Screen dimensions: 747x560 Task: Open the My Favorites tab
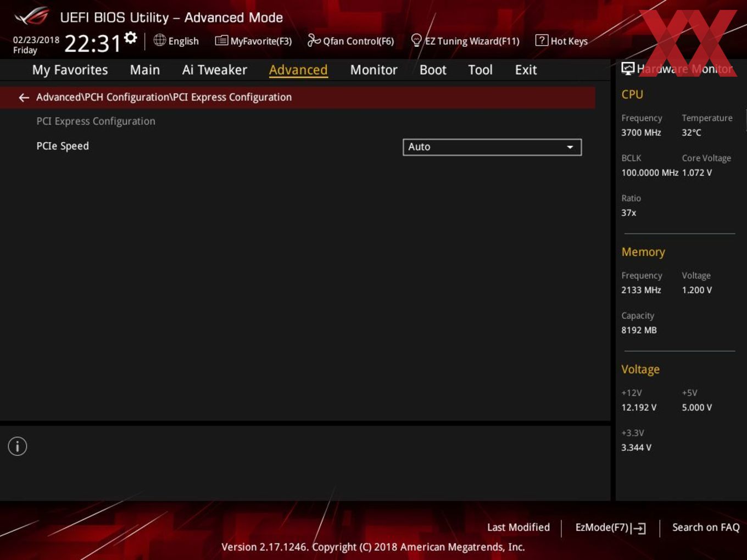pos(70,70)
